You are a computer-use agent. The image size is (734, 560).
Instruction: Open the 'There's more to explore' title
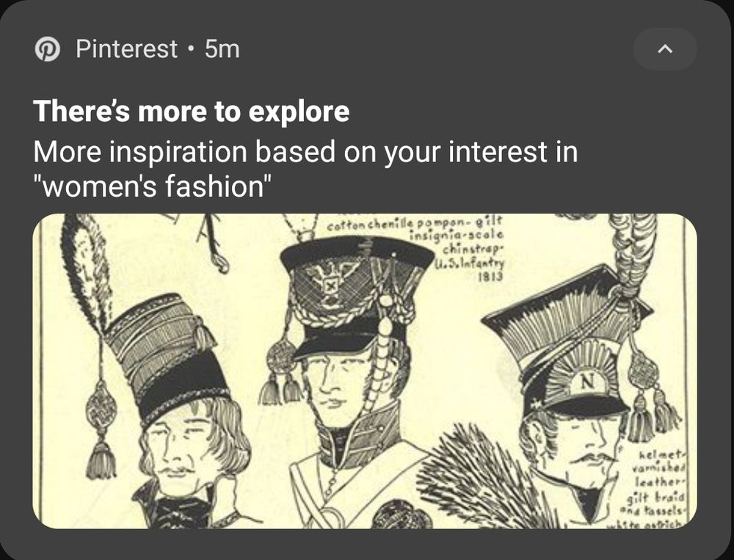coord(192,112)
